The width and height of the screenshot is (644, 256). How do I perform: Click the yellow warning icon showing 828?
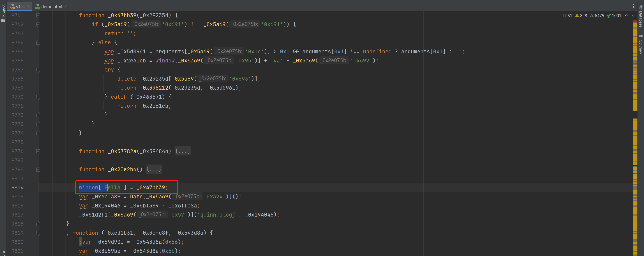(577, 15)
